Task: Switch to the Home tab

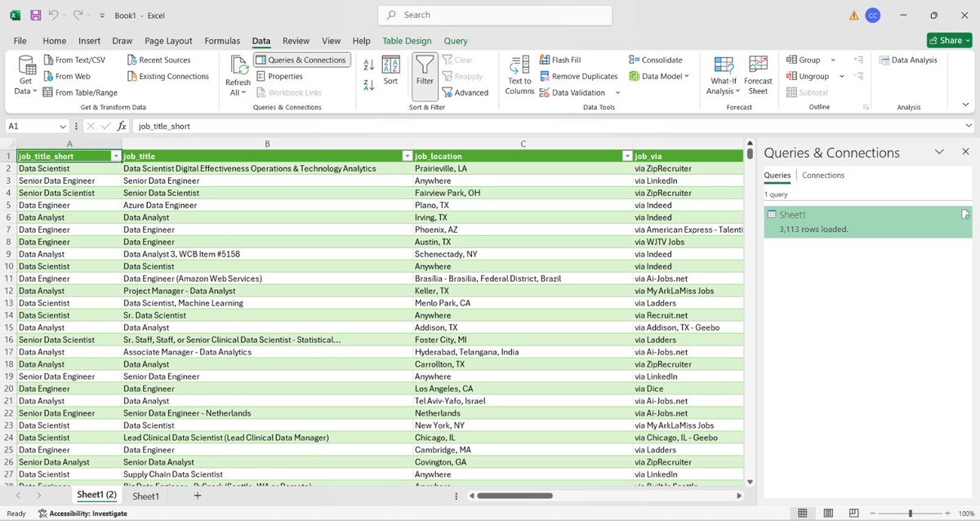Action: pyautogui.click(x=55, y=41)
